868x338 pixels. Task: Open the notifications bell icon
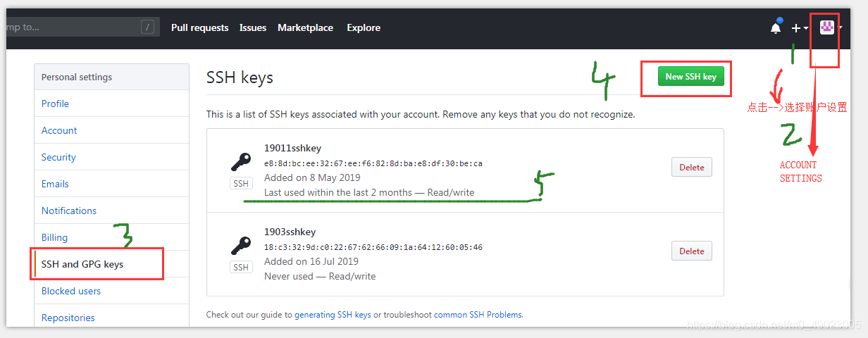point(776,27)
